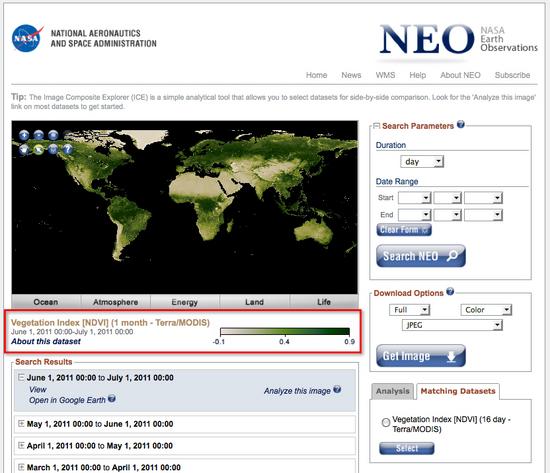The width and height of the screenshot is (550, 473).
Task: Select the Atmosphere category tab
Action: 116,302
